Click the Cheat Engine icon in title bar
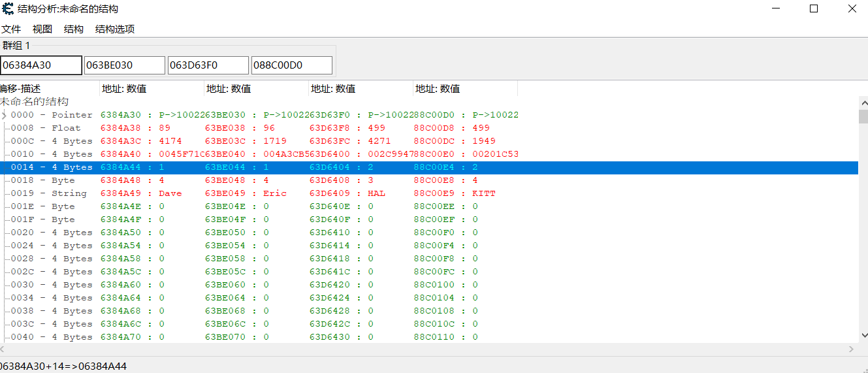This screenshot has height=373, width=868. coord(7,9)
